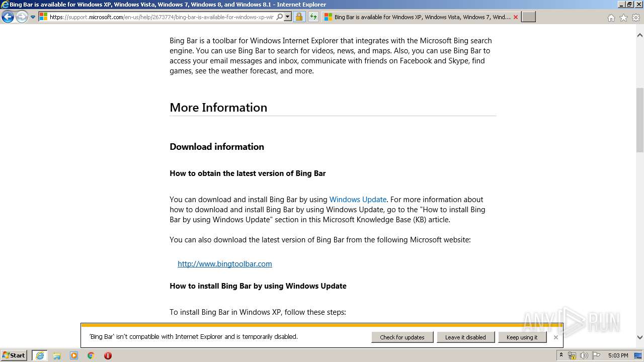Open the Chrome taskbar icon
Image resolution: width=644 pixels, height=362 pixels.
pyautogui.click(x=91, y=355)
